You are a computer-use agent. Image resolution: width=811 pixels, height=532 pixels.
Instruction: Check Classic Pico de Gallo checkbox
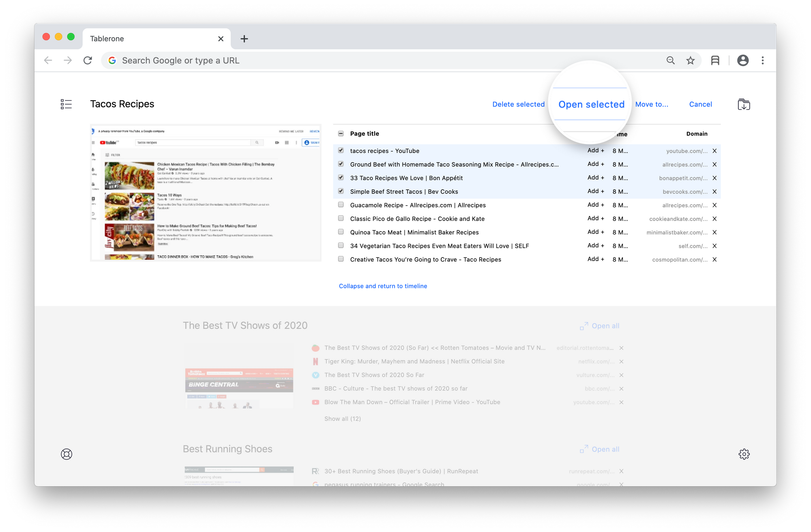point(341,219)
